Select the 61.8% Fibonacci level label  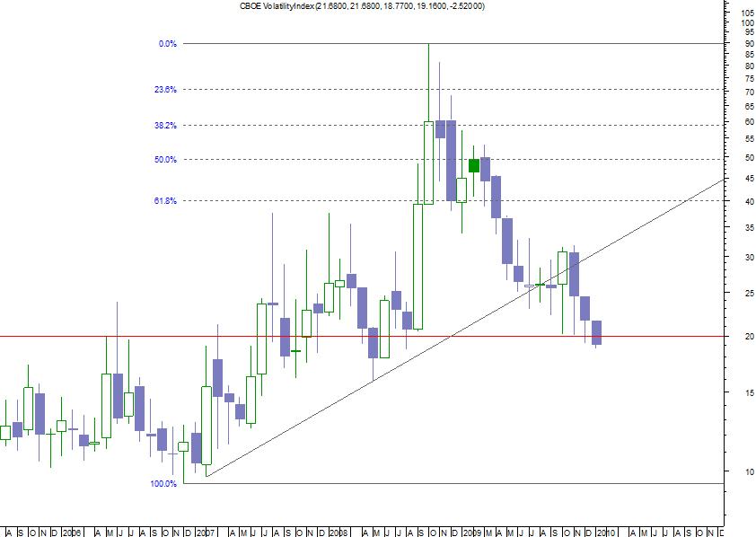(x=165, y=201)
